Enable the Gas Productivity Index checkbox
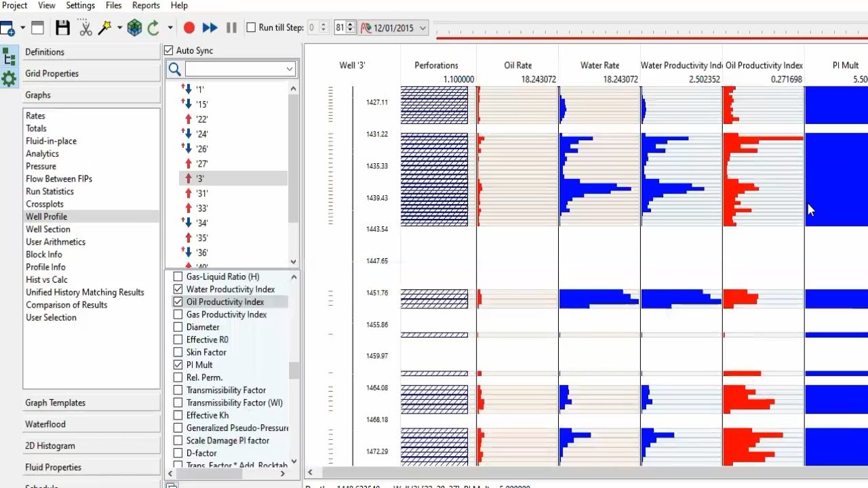Screen dimensions: 868x488 [178, 314]
